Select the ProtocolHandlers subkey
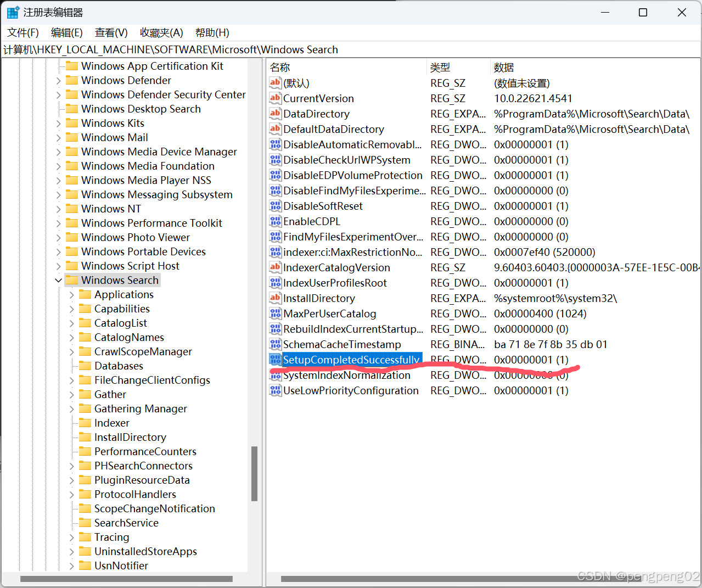Screen dimensions: 702x588 click(135, 494)
